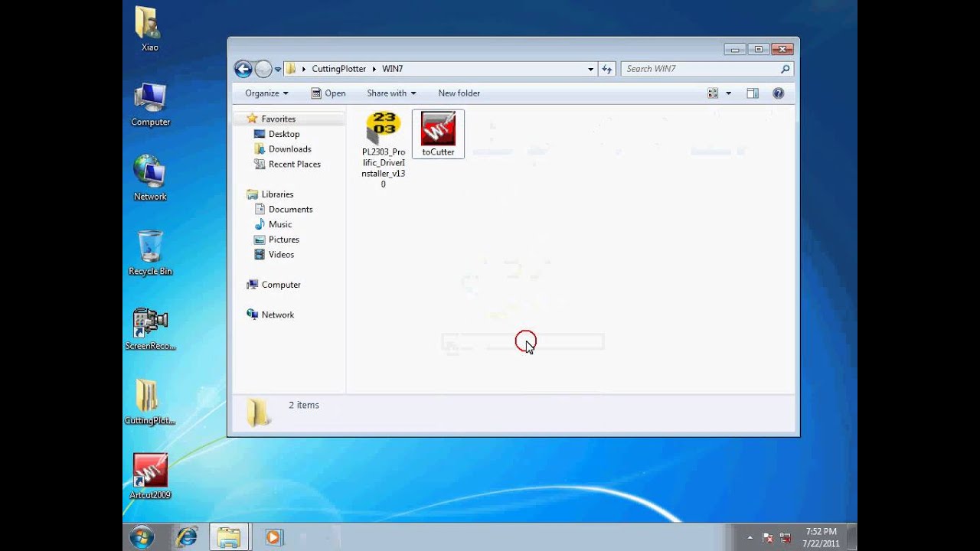Click the network tray icon
Viewport: 980px width, 551px height.
pos(785,538)
